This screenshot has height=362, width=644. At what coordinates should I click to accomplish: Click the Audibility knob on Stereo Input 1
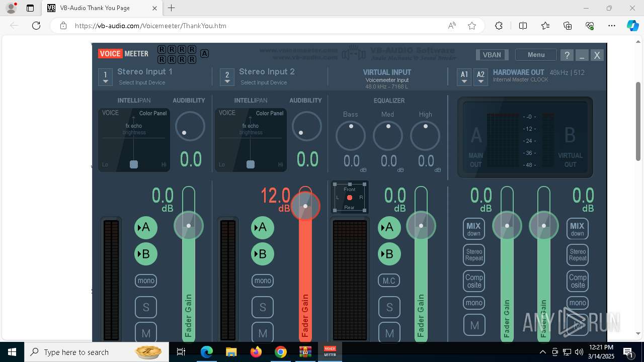coord(190,126)
